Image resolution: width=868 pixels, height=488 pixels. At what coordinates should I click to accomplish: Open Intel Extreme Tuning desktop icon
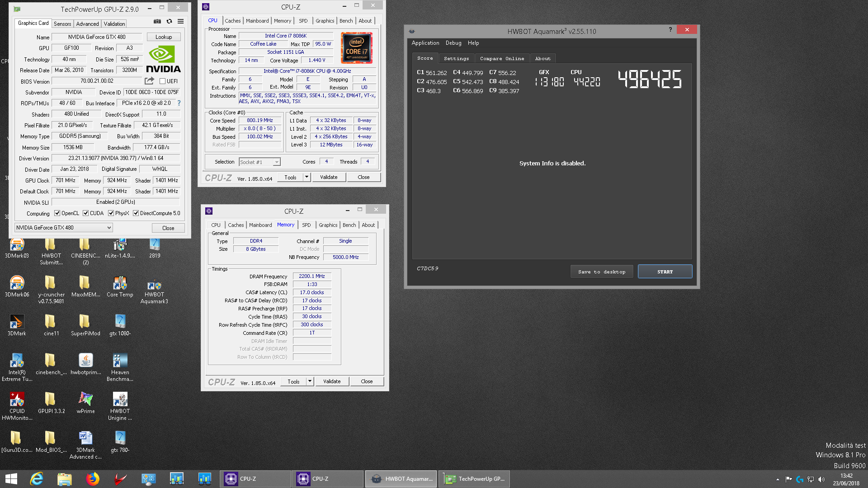17,367
